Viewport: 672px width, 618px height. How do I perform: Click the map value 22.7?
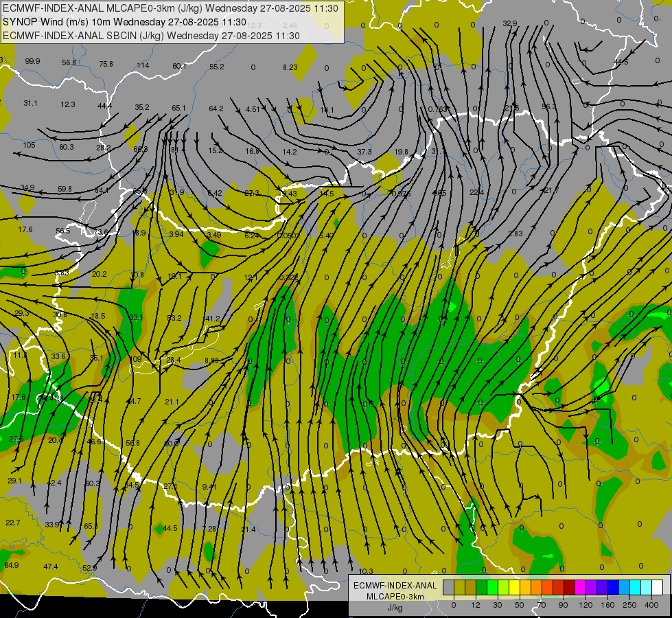[13, 523]
